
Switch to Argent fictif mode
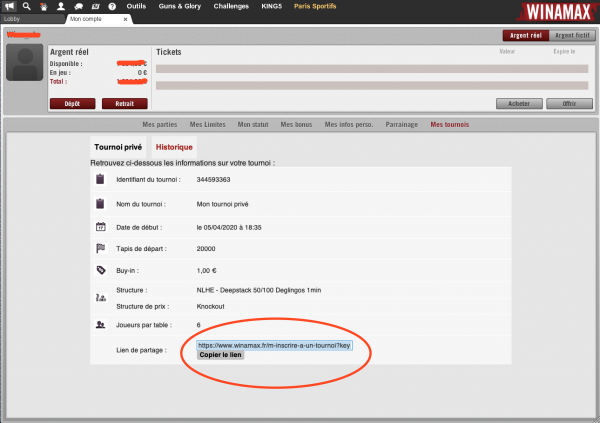click(572, 35)
